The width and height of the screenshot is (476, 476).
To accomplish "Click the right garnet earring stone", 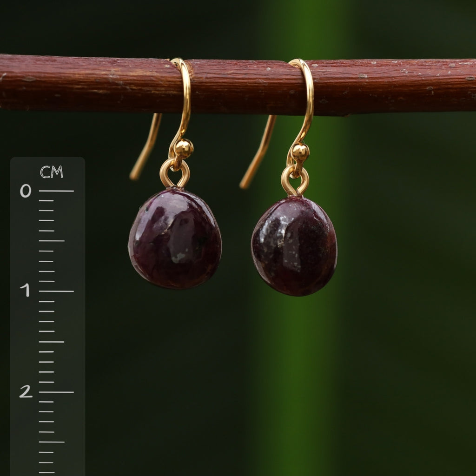I will (294, 245).
